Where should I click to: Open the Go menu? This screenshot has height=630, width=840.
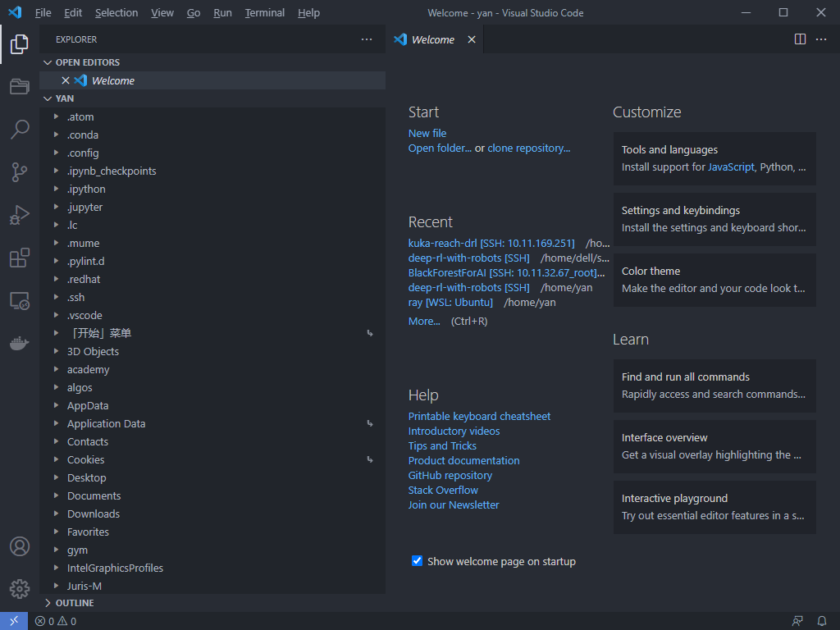pos(194,12)
